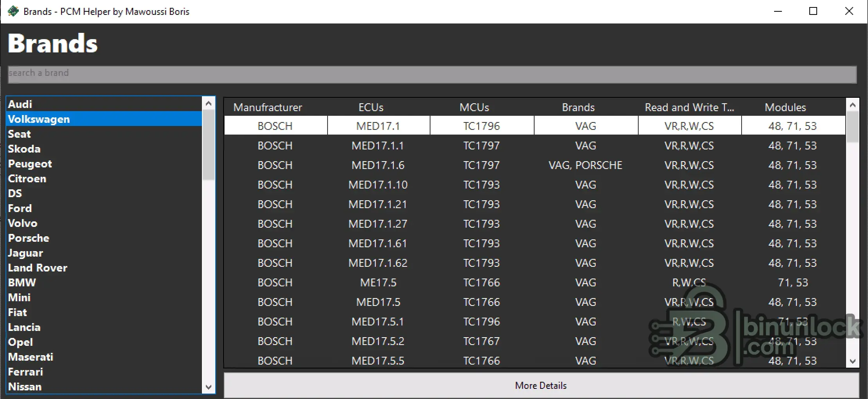Select Nissan in the brand list
The height and width of the screenshot is (399, 868).
(104, 386)
